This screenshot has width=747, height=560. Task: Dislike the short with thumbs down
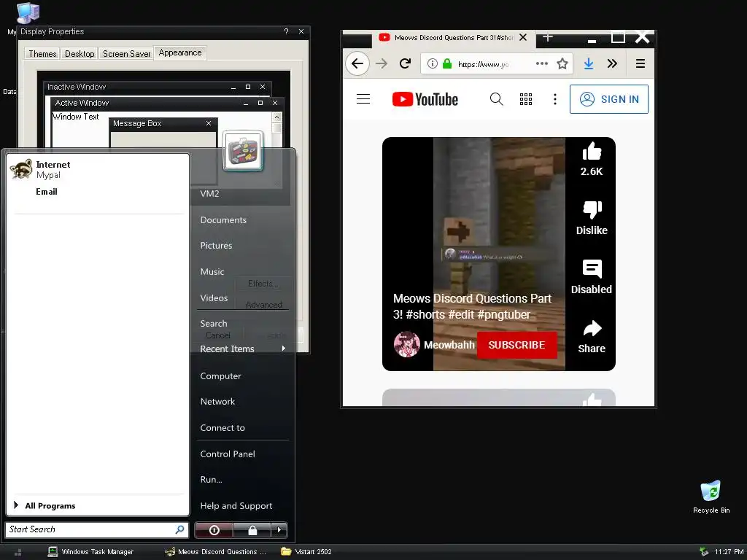point(592,210)
